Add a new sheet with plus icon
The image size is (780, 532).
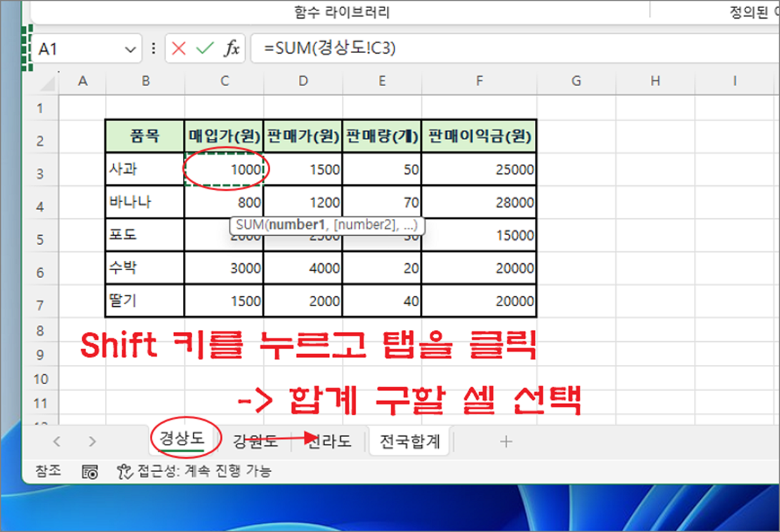(x=506, y=442)
